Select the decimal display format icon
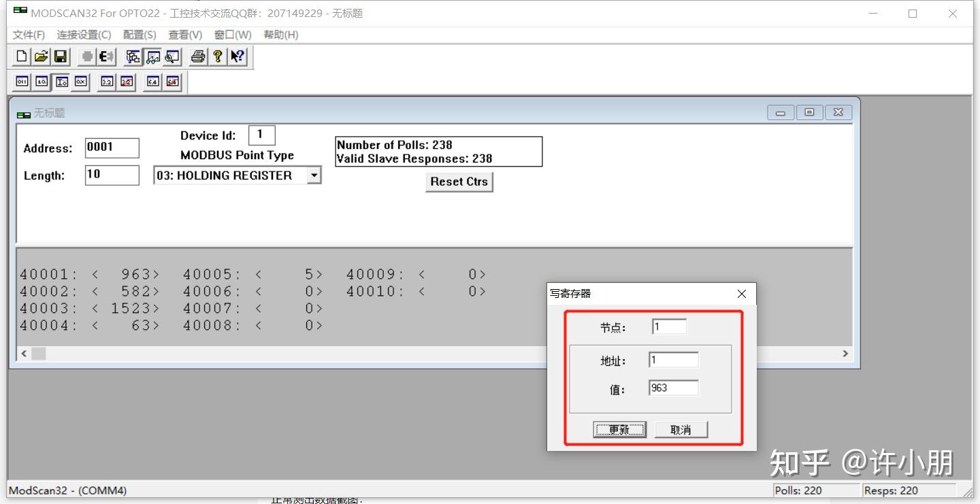 [x=43, y=81]
